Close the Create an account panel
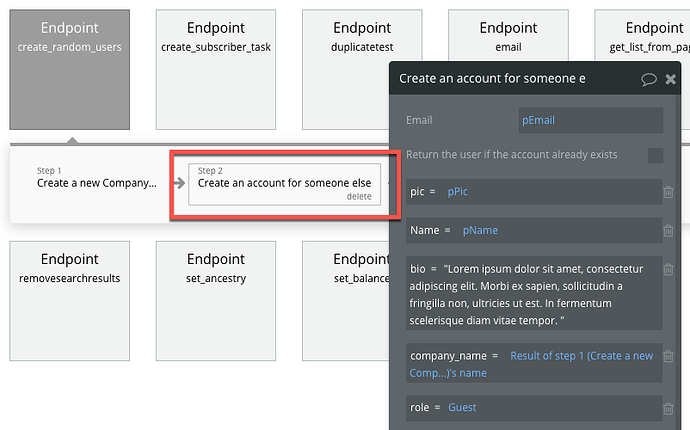 click(x=670, y=79)
